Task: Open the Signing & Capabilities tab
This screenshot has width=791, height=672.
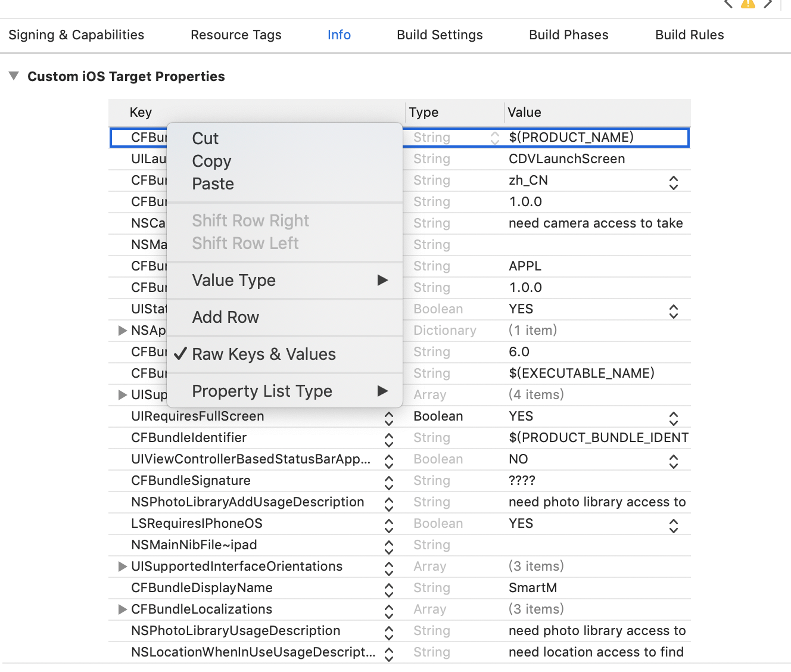Action: click(76, 35)
